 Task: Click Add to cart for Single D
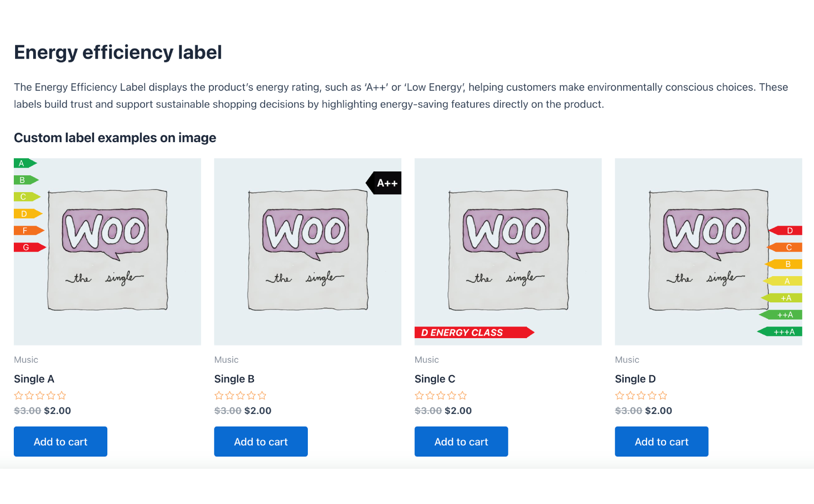pos(661,442)
